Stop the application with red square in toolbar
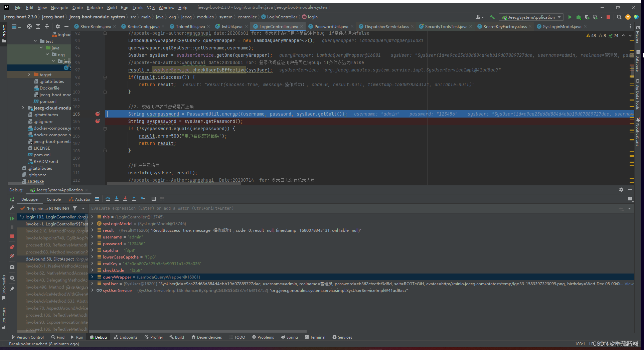 pos(608,17)
